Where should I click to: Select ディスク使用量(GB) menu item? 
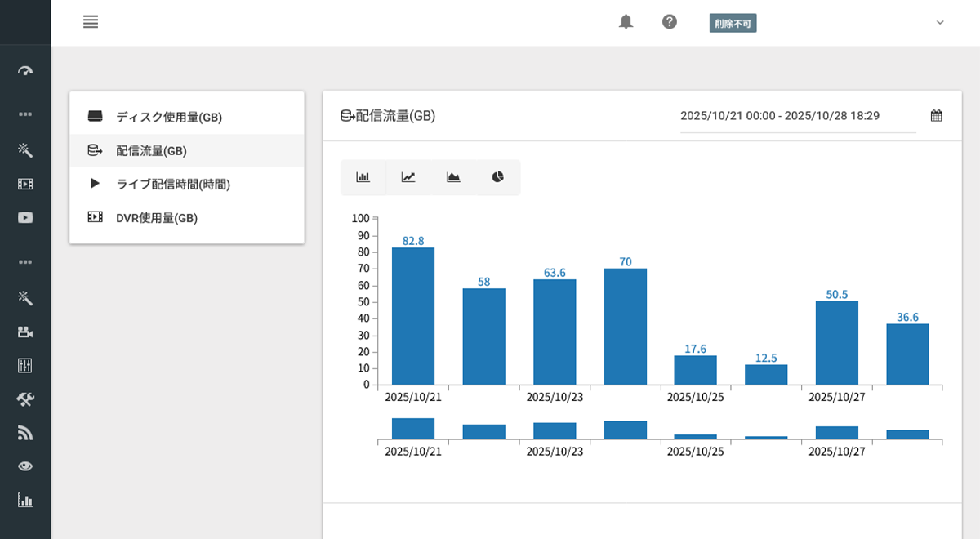click(169, 117)
